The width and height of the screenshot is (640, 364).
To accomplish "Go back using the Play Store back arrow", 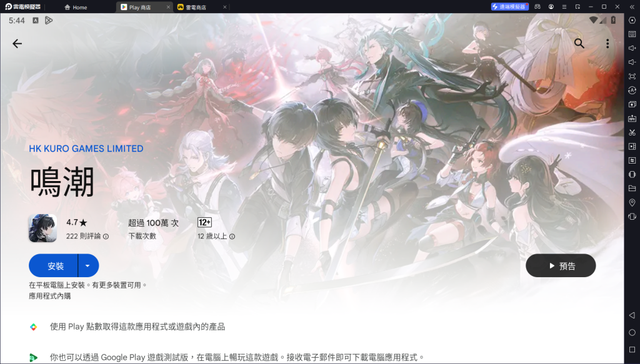I will [x=17, y=44].
